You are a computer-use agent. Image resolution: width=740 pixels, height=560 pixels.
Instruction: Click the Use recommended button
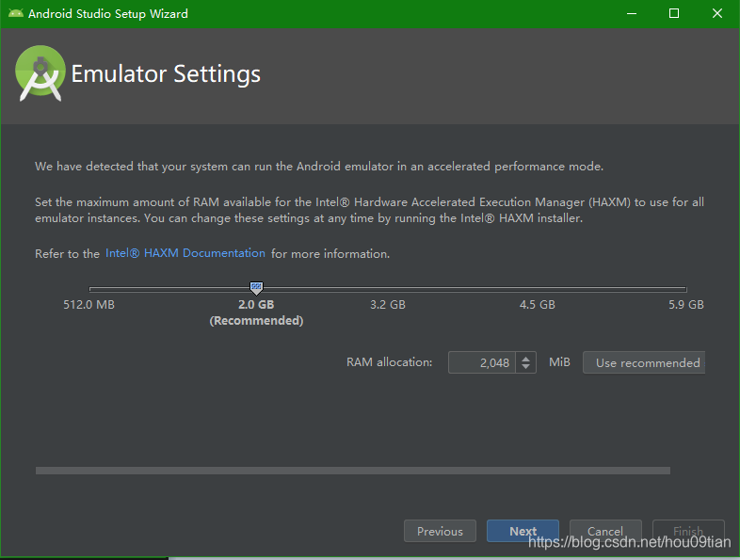(644, 362)
